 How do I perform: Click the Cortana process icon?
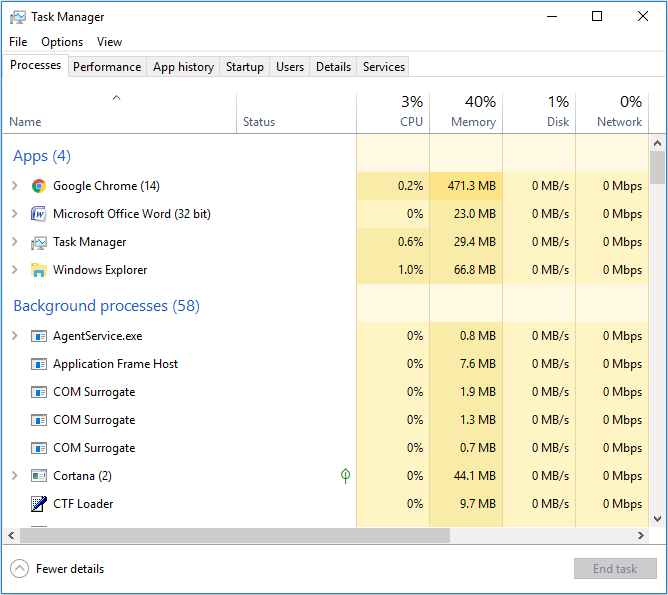pos(39,476)
